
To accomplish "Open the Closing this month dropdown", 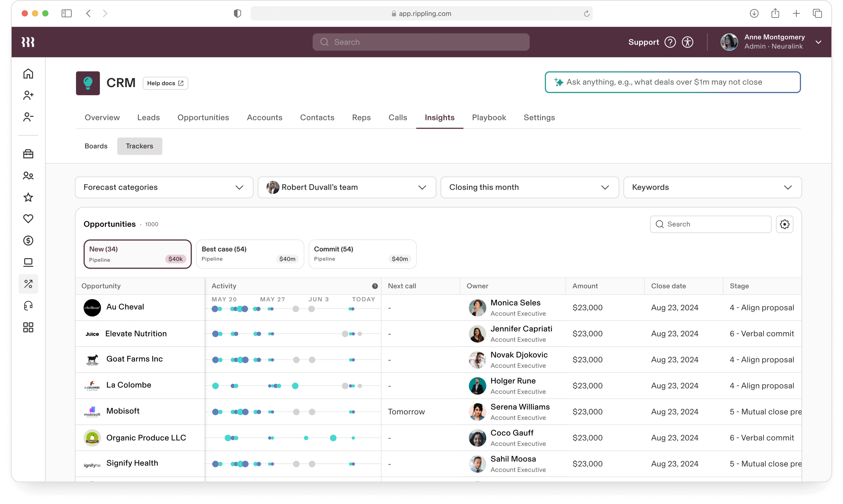I will coord(530,187).
